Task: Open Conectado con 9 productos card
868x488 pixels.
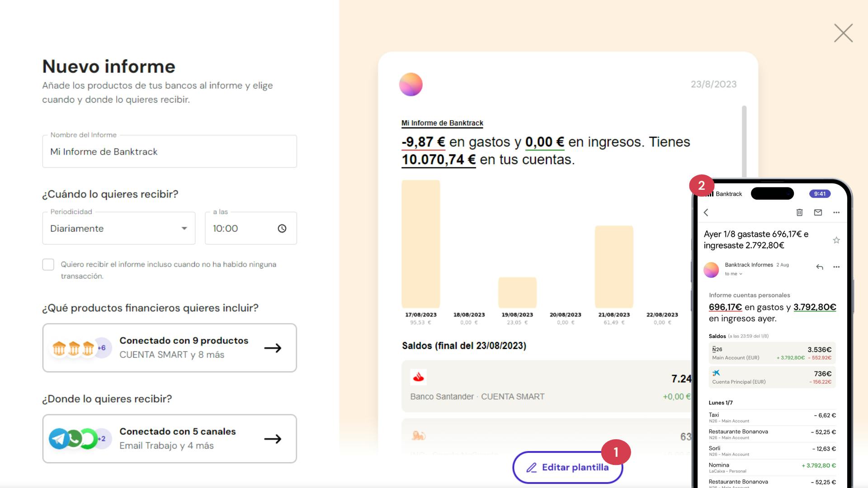Action: (170, 347)
